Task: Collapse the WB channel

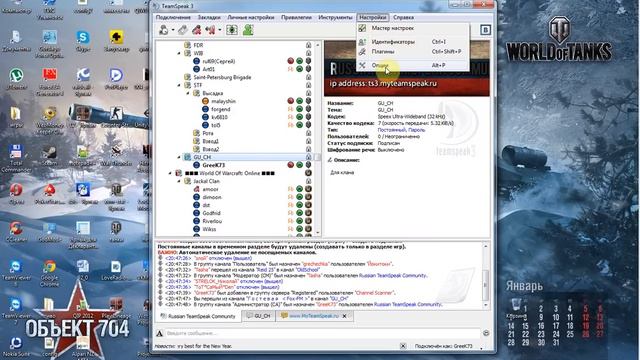Action: 179,53
